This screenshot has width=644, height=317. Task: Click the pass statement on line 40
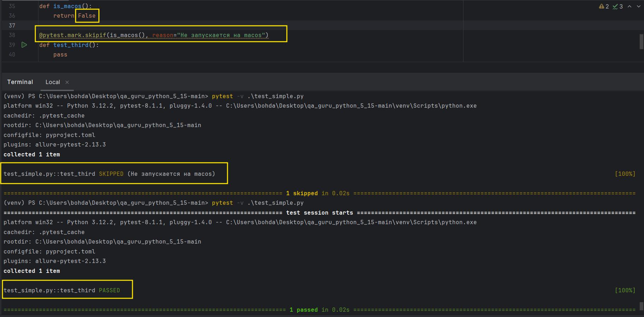tap(60, 55)
